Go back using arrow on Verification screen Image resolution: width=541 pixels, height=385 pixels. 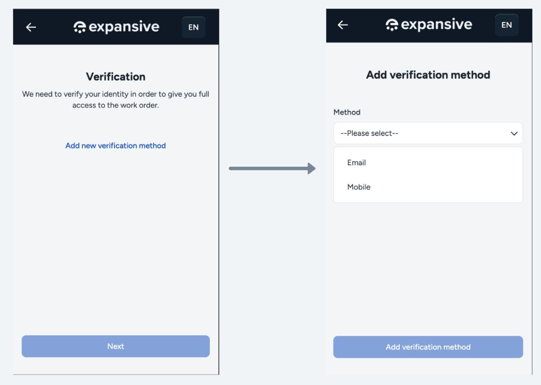point(31,27)
